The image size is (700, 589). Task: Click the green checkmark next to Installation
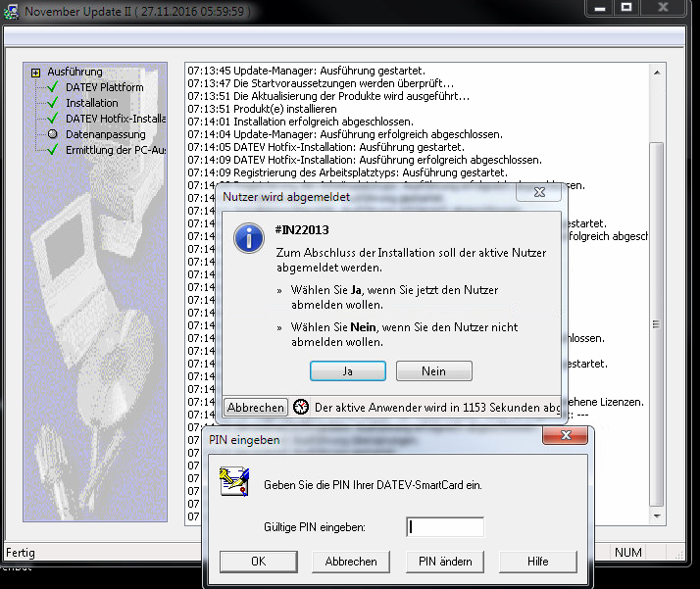[52, 103]
